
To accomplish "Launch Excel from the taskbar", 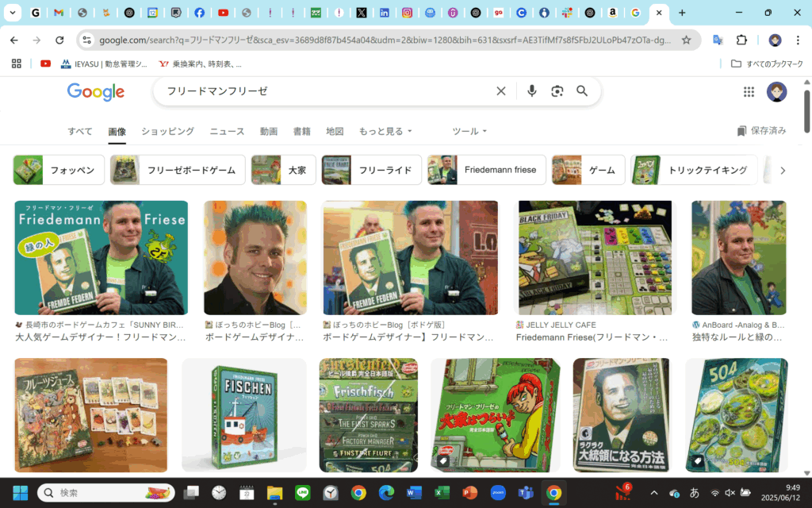I will 442,492.
